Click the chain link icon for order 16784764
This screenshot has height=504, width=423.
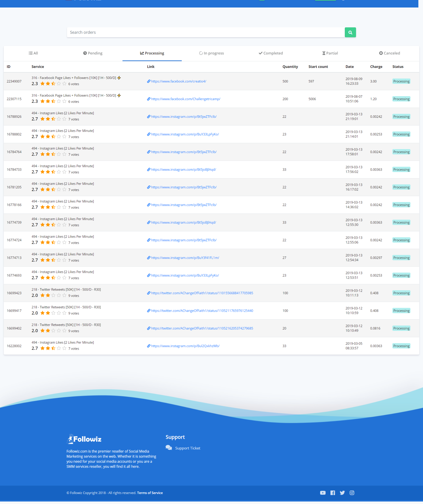[149, 152]
